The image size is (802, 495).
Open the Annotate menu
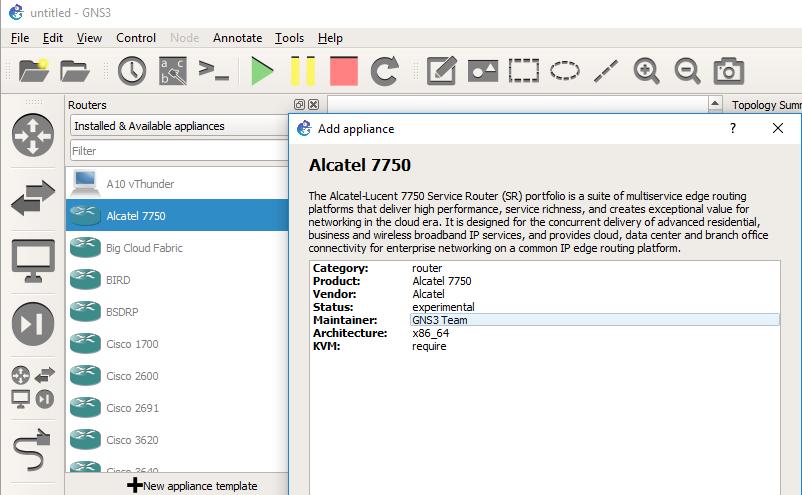(x=237, y=38)
